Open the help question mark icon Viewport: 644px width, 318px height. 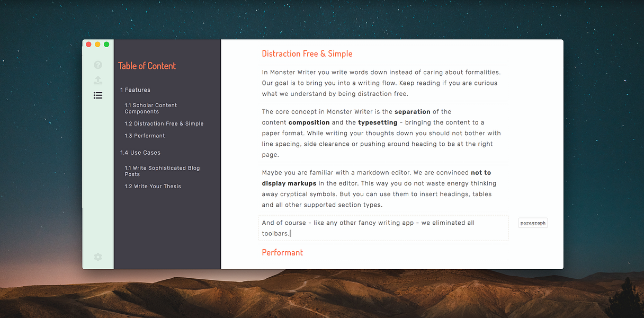[97, 65]
